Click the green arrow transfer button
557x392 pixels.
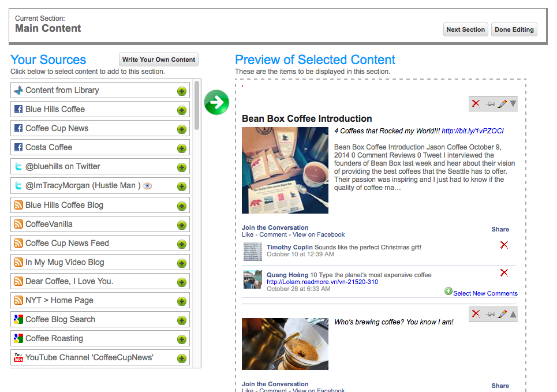coord(216,102)
